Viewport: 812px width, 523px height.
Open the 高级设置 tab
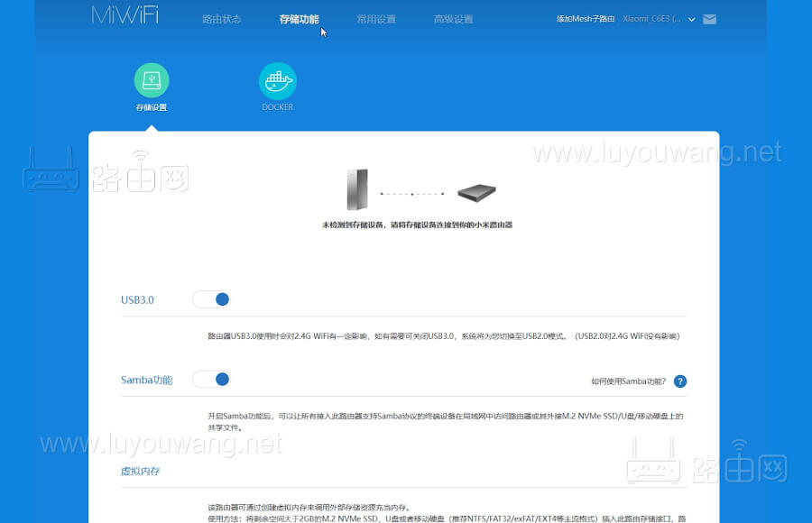pyautogui.click(x=453, y=18)
